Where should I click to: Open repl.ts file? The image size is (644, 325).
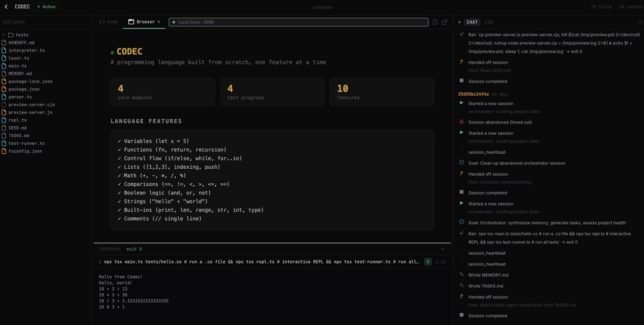(x=18, y=120)
